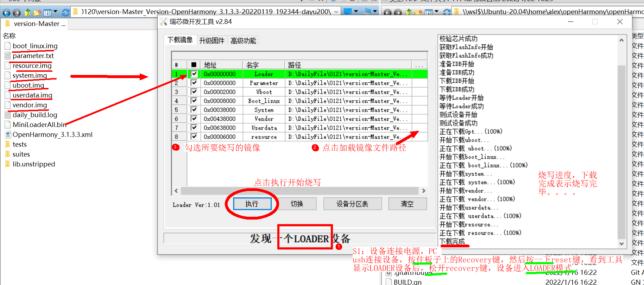Open left pane view mode dropdown arrow
The image size is (644, 285).
56,12
